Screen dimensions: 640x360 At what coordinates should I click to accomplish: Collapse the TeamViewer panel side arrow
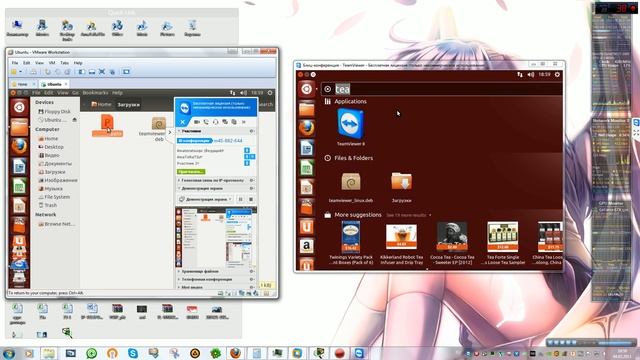(x=170, y=132)
